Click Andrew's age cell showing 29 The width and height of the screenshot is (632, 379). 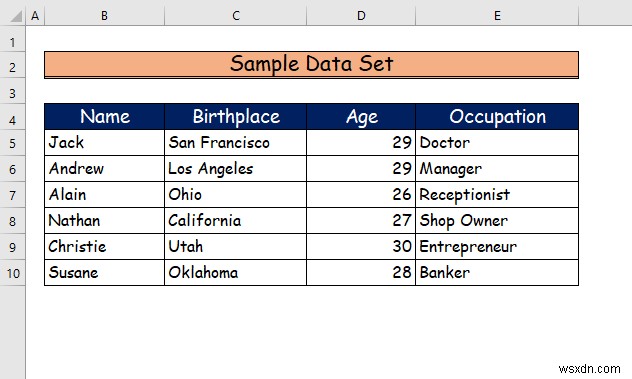(x=361, y=169)
